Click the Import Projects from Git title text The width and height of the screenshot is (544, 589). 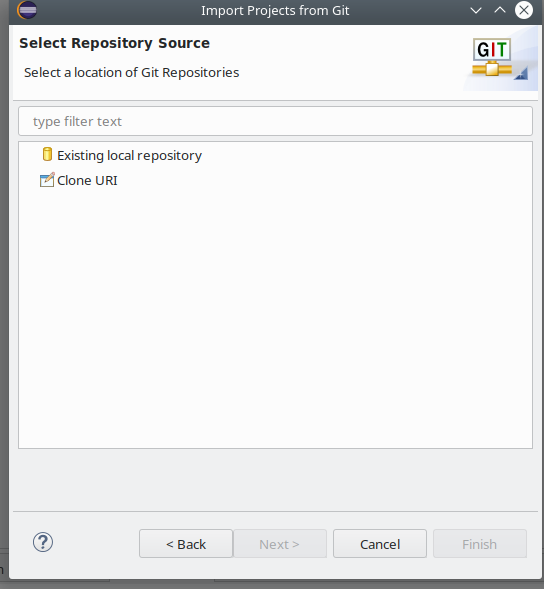point(275,11)
